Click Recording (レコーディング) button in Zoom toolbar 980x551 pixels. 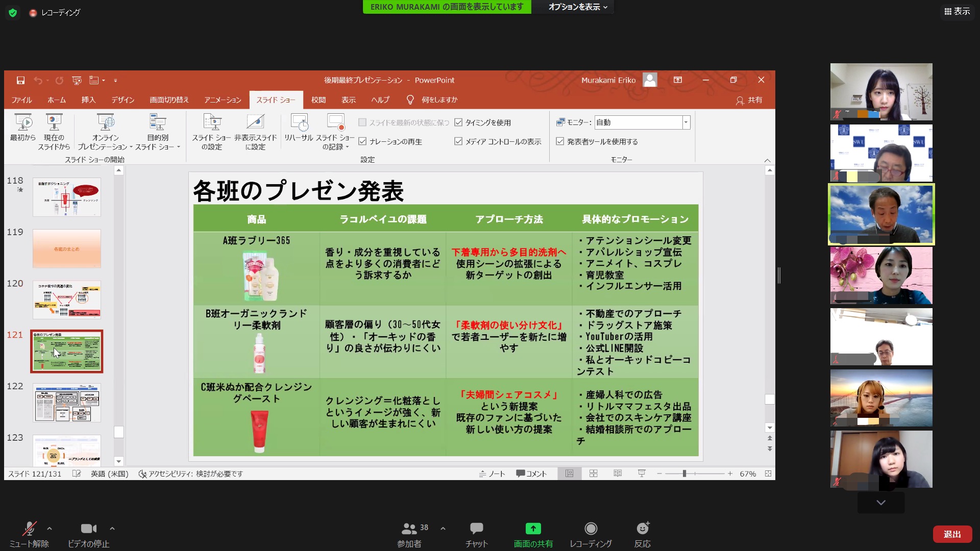[591, 534]
